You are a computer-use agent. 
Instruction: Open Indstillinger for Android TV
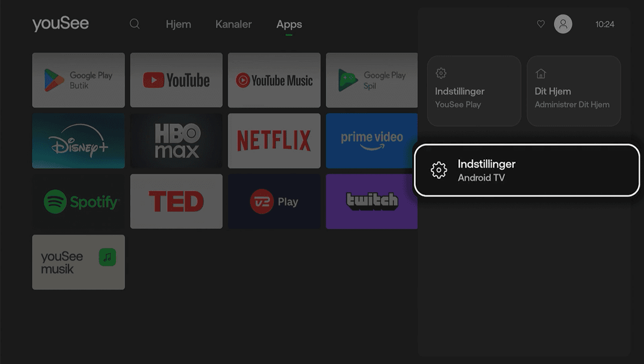[x=527, y=170]
